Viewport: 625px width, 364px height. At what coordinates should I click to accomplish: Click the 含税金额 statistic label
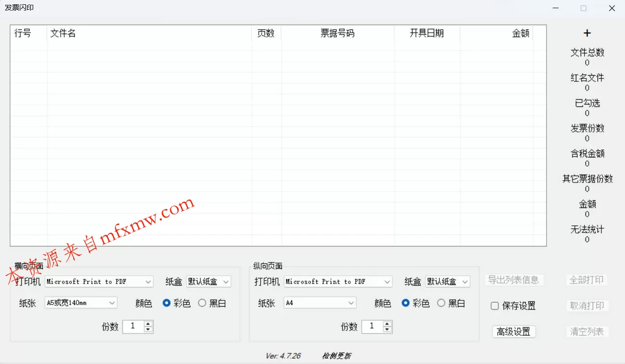(x=587, y=154)
